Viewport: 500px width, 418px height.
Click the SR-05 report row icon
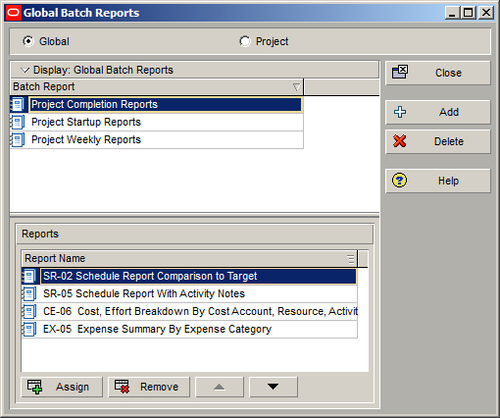[29, 294]
